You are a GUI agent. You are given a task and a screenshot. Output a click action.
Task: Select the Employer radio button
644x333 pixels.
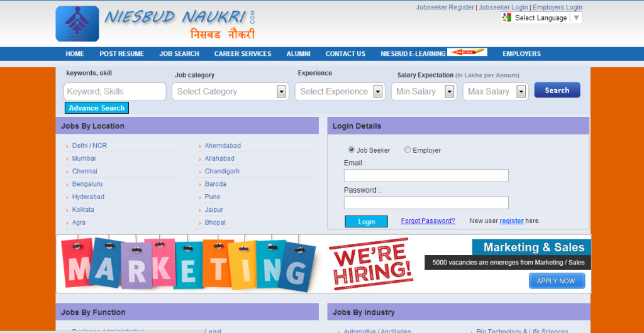coord(408,150)
